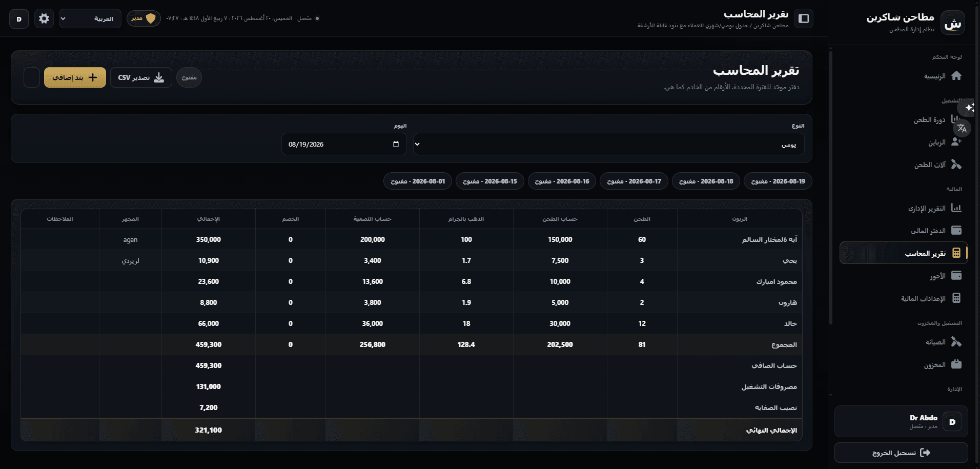Screen dimensions: 980x469
Task: Click the الإجمالي column header
Action: tap(209, 219)
